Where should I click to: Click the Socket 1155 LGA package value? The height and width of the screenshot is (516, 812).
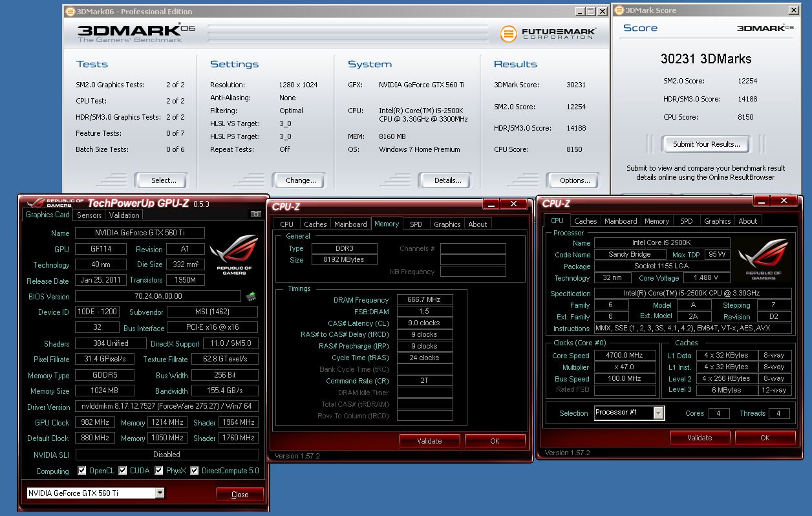point(662,266)
